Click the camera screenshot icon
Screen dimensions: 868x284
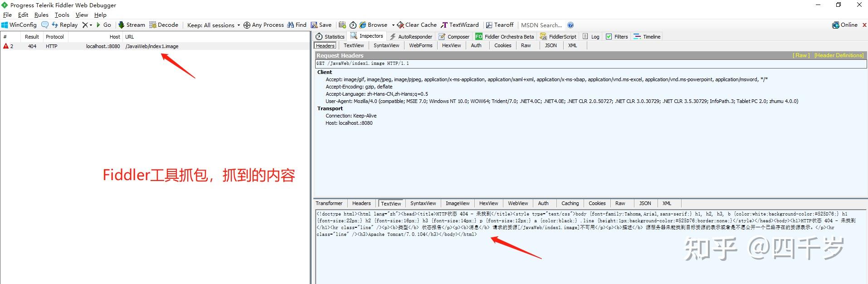click(342, 25)
